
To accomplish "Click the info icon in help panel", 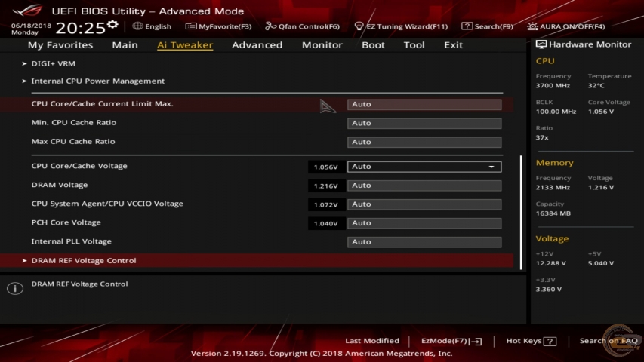I will [x=15, y=288].
